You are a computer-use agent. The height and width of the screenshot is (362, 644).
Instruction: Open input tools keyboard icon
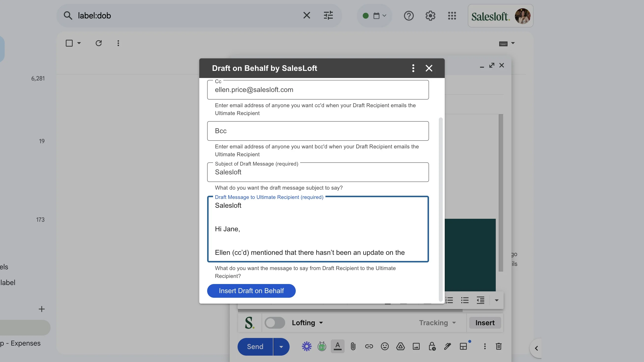(x=503, y=44)
